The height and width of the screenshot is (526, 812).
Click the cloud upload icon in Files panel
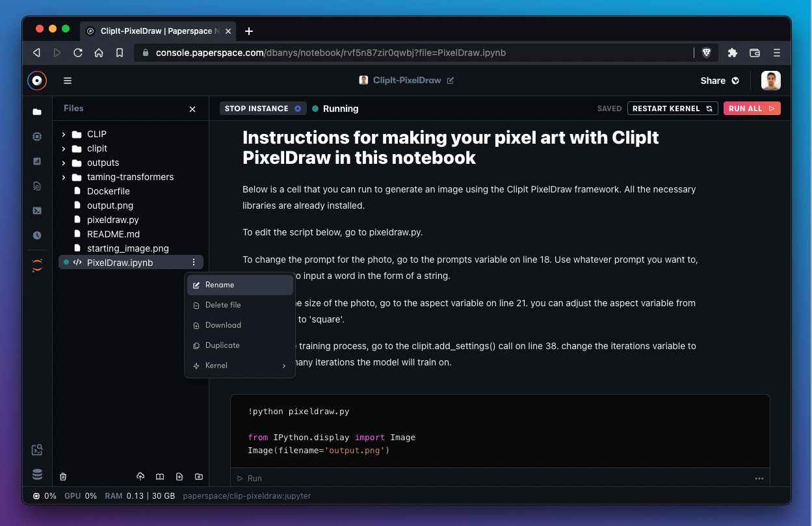[140, 477]
